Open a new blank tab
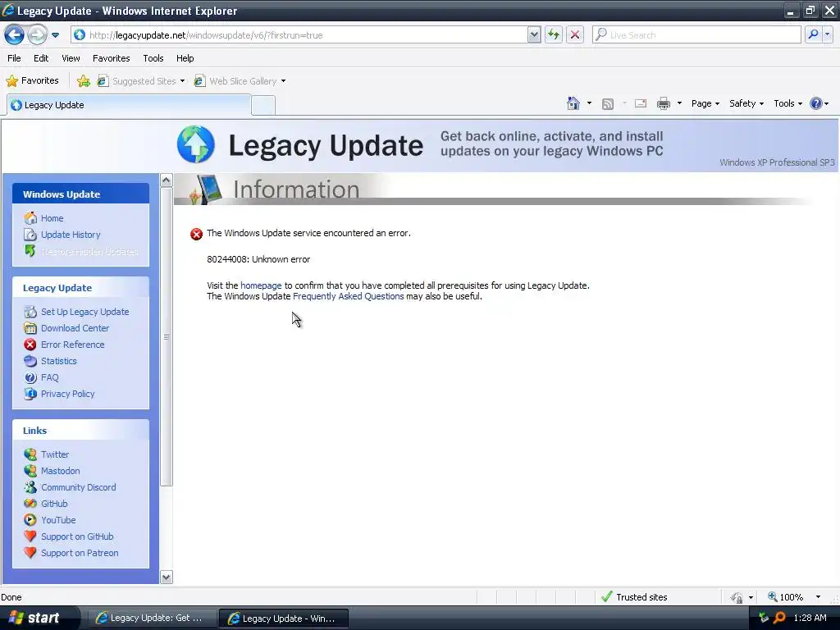Viewport: 840px width, 630px height. point(263,106)
